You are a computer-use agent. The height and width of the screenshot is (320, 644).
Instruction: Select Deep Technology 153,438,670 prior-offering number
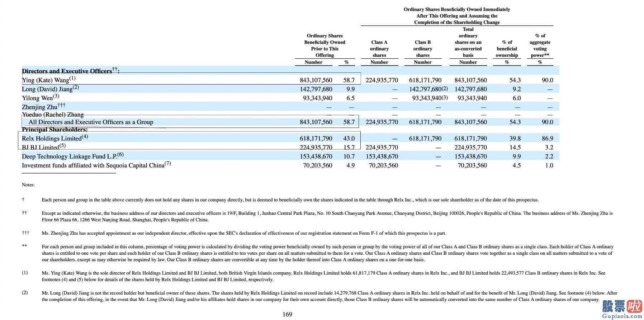[x=316, y=157]
